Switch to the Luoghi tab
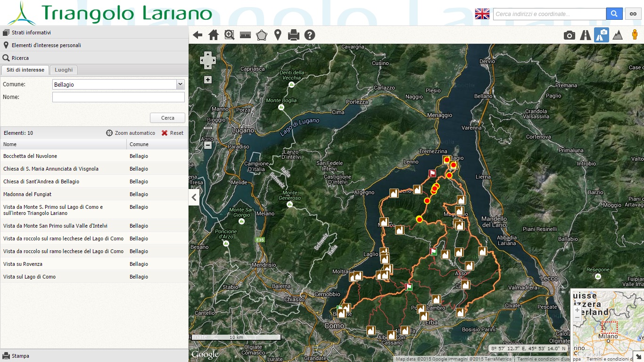The height and width of the screenshot is (362, 644). point(64,70)
